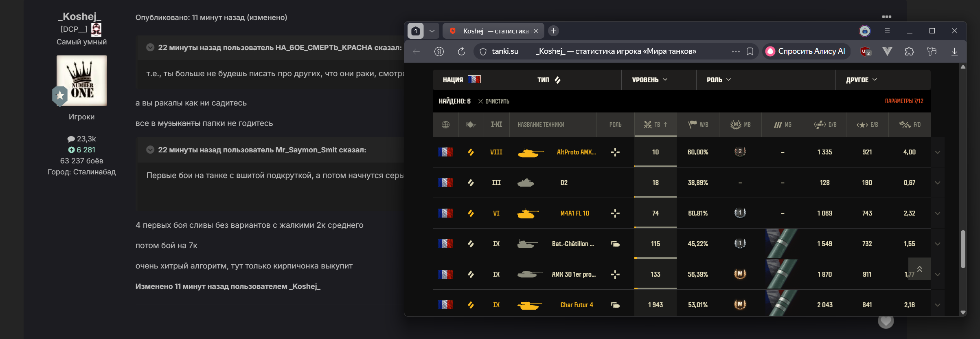
Task: Click the mastery badge in the AltProto AMX row
Action: click(x=740, y=152)
